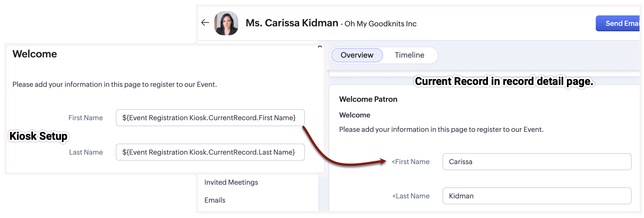The width and height of the screenshot is (644, 218).
Task: Select Emails in the related list sidebar
Action: point(215,200)
